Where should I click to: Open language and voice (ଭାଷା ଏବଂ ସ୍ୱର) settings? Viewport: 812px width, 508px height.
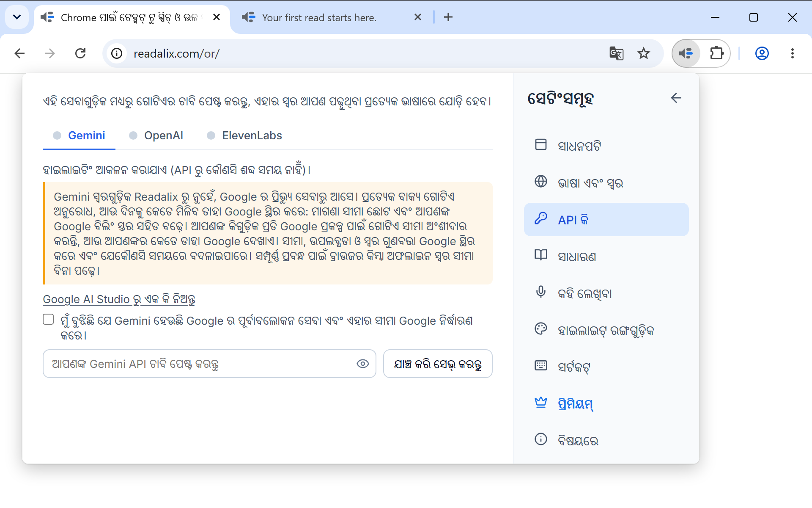[x=606, y=182]
